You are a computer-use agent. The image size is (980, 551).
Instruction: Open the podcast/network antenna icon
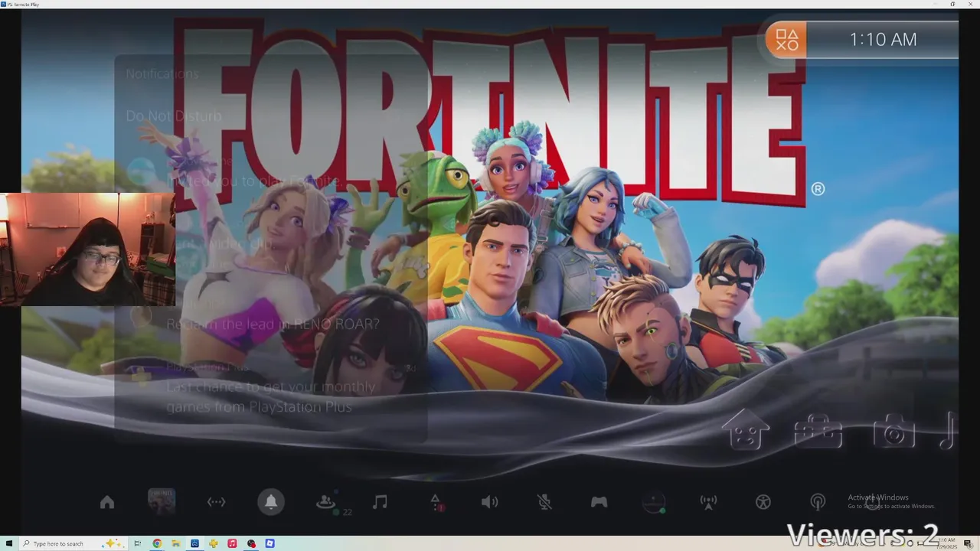coord(818,502)
